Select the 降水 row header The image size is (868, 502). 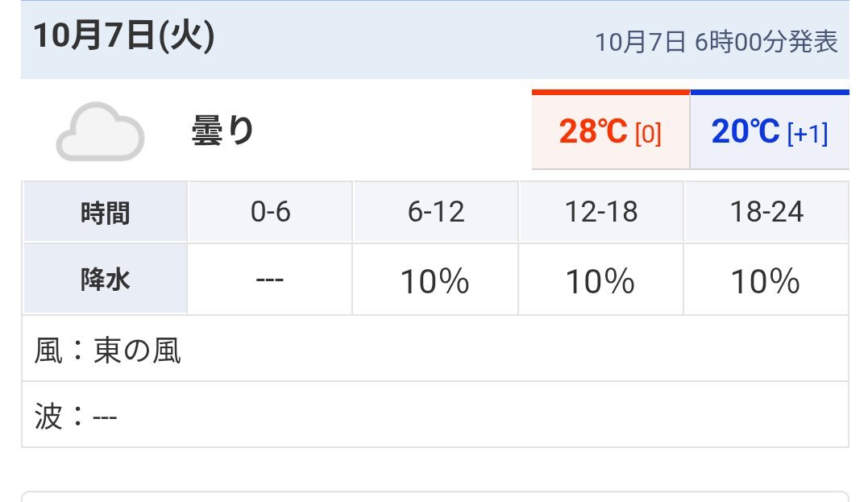pos(105,280)
